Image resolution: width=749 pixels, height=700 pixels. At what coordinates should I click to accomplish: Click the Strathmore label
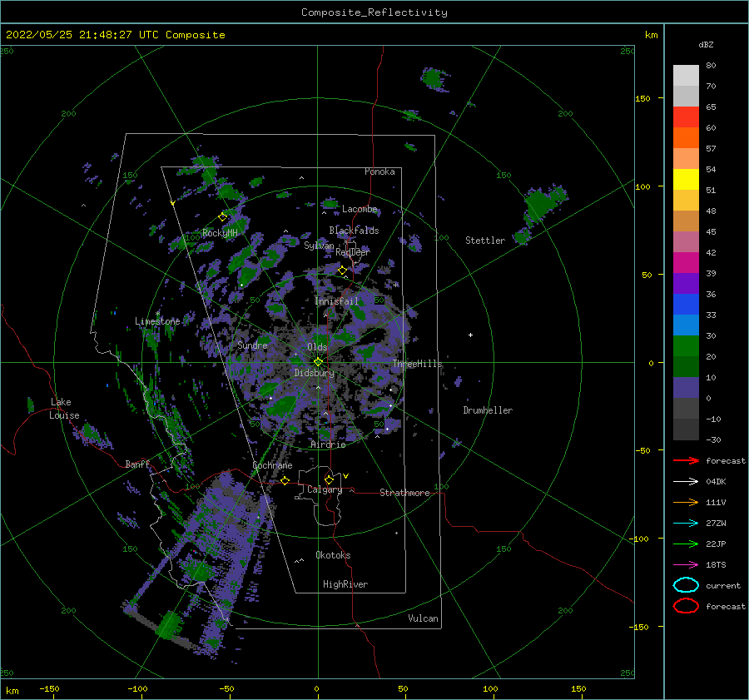coord(404,493)
